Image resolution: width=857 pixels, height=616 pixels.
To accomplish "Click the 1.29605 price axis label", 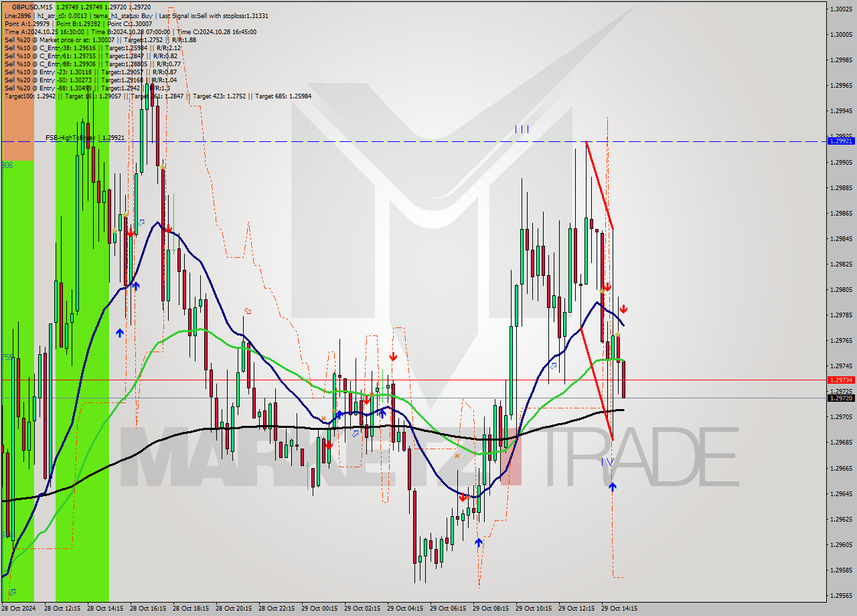I will point(841,545).
